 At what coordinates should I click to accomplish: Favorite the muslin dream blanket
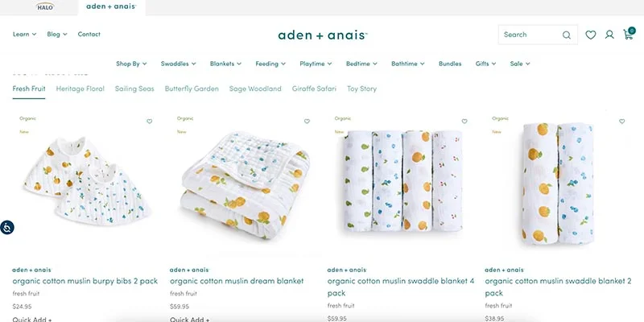[307, 122]
